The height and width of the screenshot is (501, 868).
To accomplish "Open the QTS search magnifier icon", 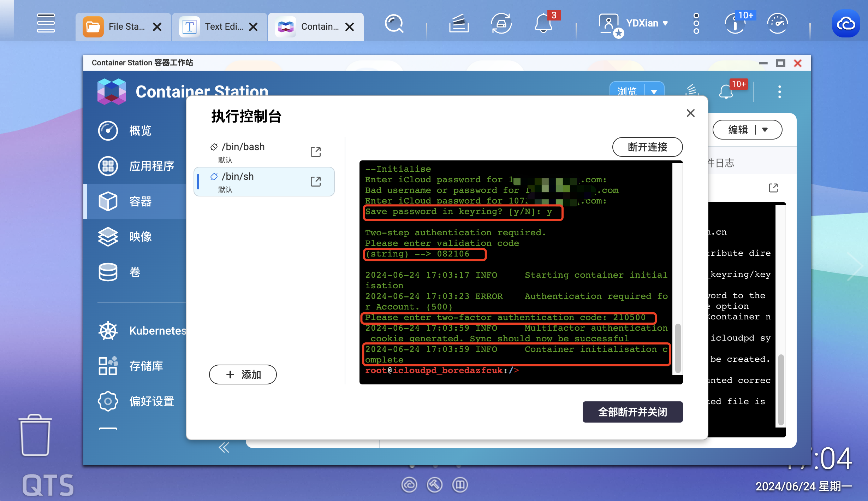I will 394,24.
